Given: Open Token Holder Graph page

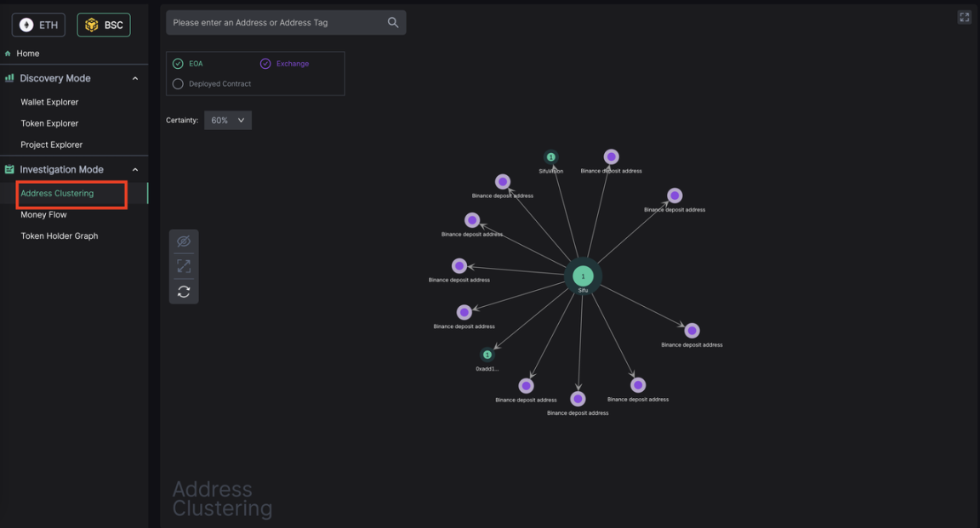Looking at the screenshot, I should click(60, 236).
